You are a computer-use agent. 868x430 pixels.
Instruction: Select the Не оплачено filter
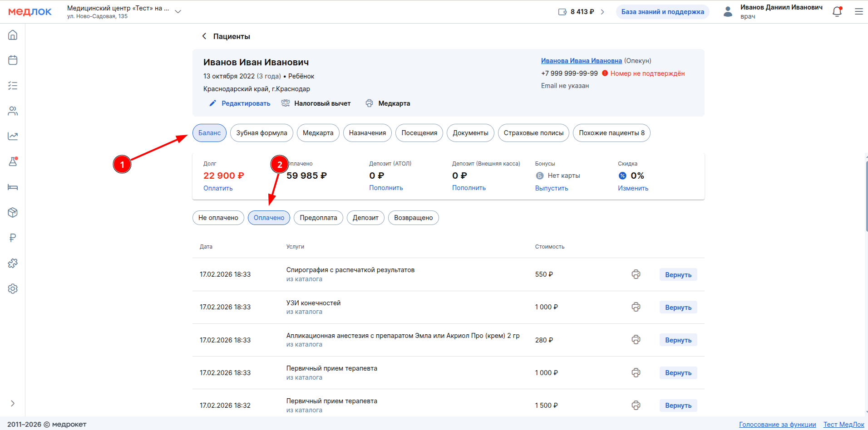click(218, 218)
